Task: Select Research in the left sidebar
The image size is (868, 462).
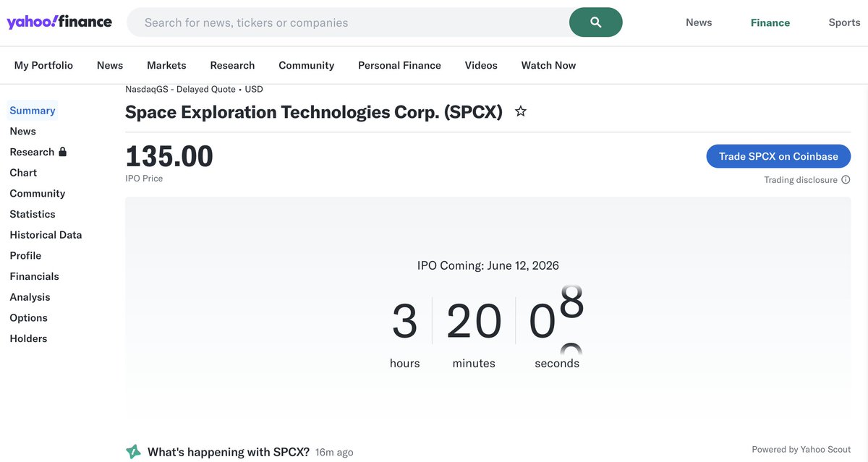Action: tap(32, 152)
